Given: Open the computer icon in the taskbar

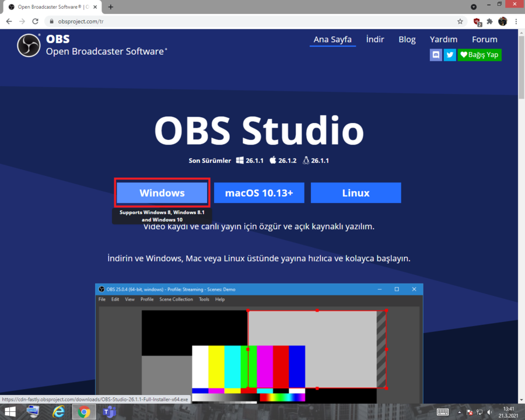Looking at the screenshot, I should pos(33,412).
